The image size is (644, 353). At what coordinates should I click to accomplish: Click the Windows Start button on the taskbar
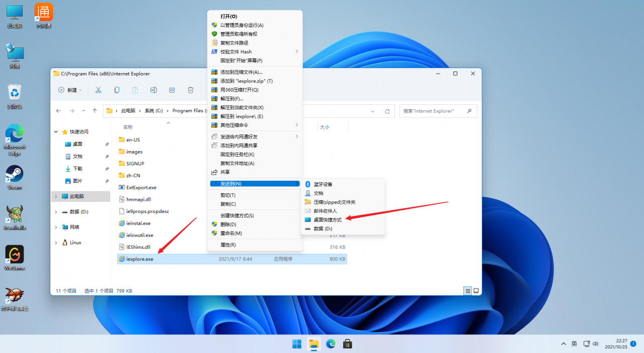click(x=297, y=344)
